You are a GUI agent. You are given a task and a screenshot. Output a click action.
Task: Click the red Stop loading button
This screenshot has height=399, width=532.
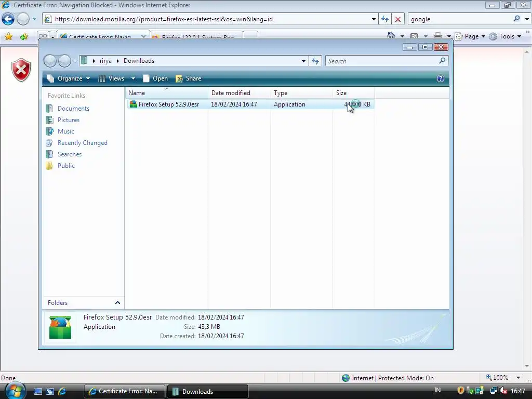click(397, 19)
